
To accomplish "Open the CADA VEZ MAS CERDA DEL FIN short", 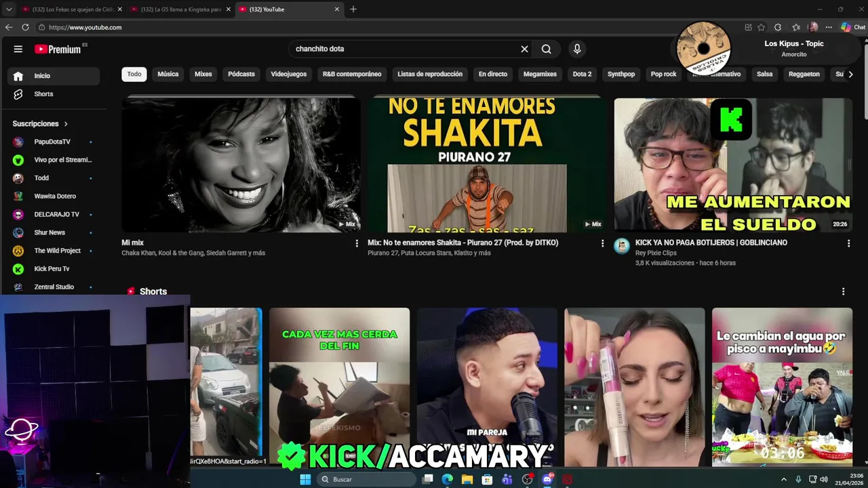I will (339, 386).
